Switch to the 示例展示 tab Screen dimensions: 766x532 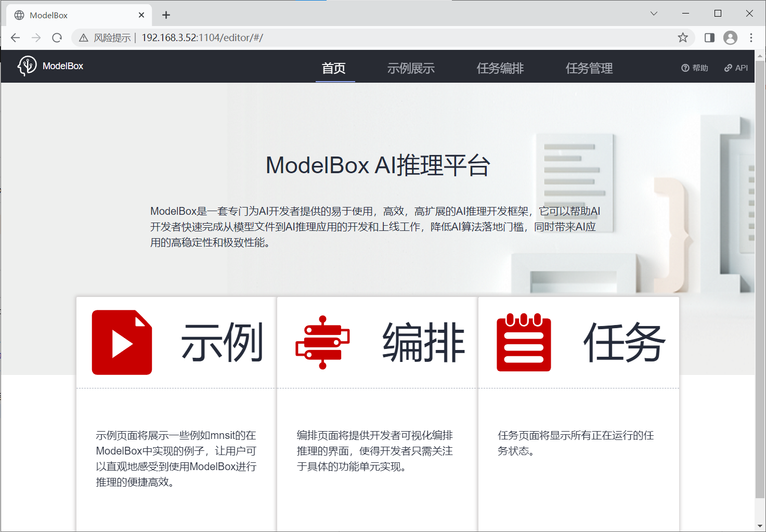pyautogui.click(x=411, y=69)
